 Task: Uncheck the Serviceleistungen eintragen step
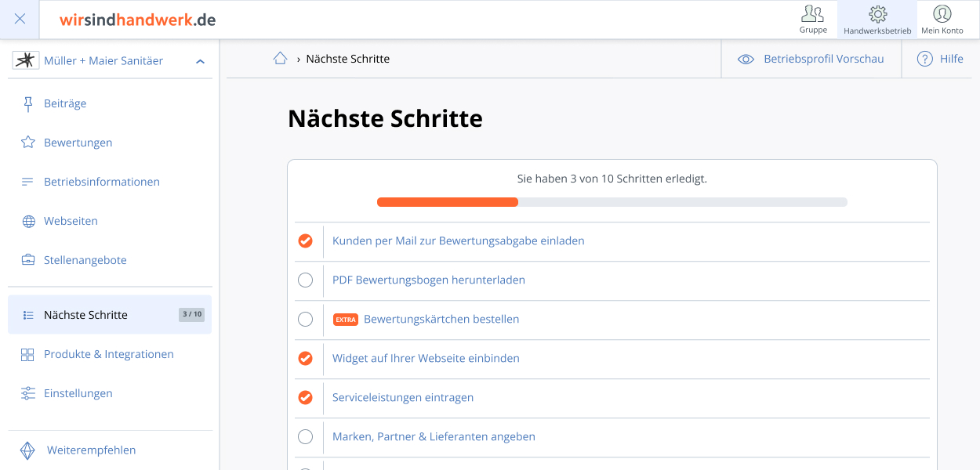click(306, 397)
